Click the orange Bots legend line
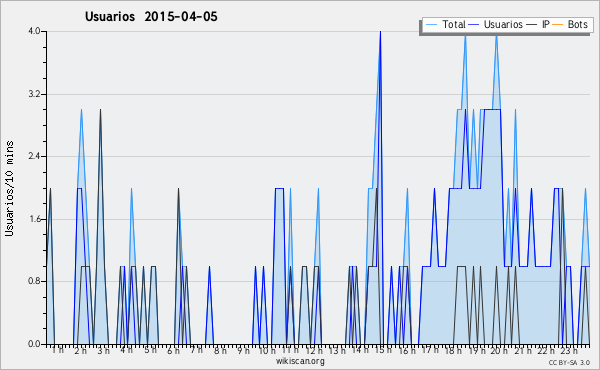 click(558, 25)
